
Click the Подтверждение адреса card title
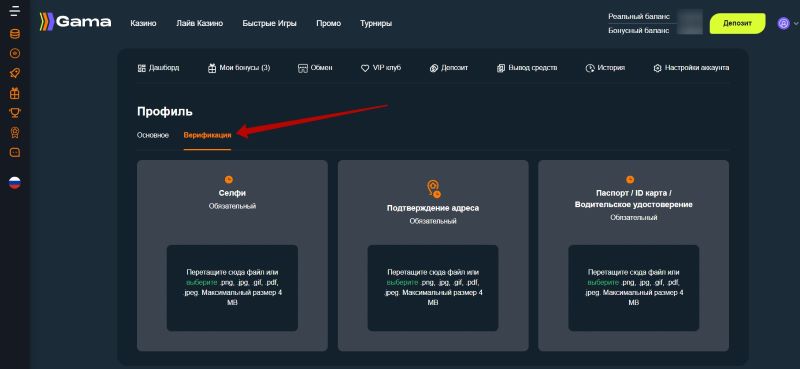point(433,208)
